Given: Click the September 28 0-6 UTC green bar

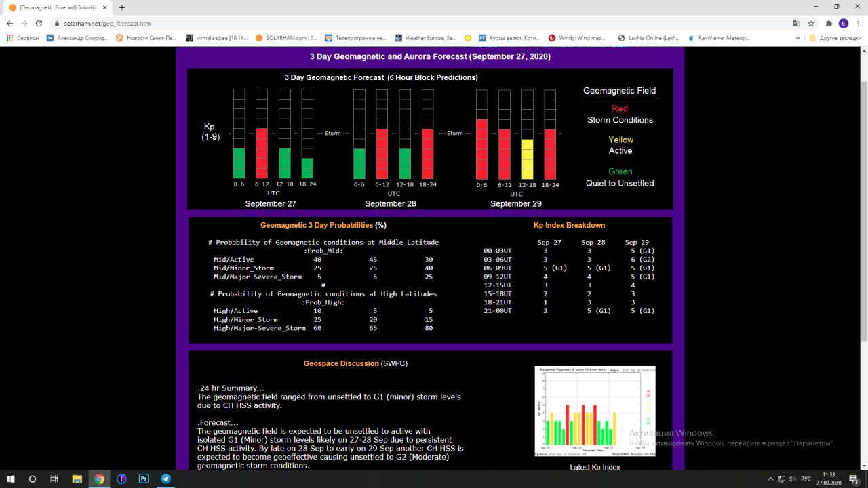Looking at the screenshot, I should [359, 163].
